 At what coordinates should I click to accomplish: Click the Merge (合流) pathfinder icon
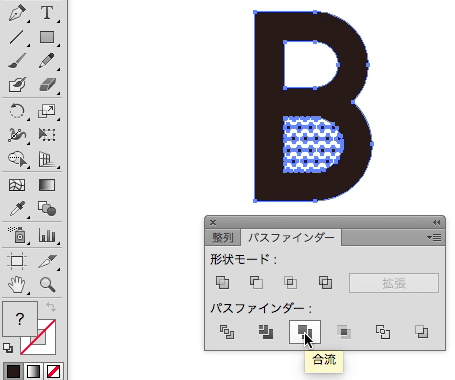tap(305, 332)
